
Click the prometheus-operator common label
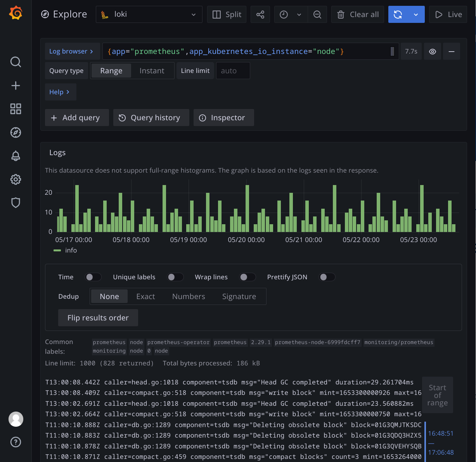(178, 342)
